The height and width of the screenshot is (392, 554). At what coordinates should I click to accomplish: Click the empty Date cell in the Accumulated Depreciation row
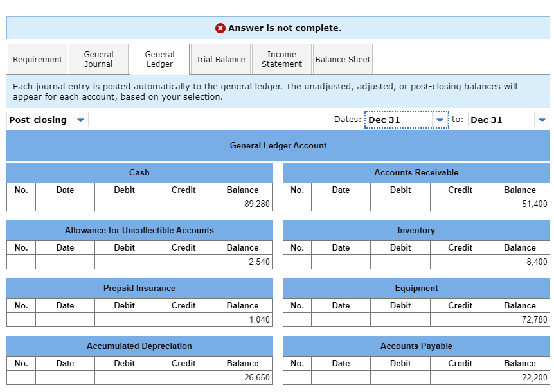[65, 378]
